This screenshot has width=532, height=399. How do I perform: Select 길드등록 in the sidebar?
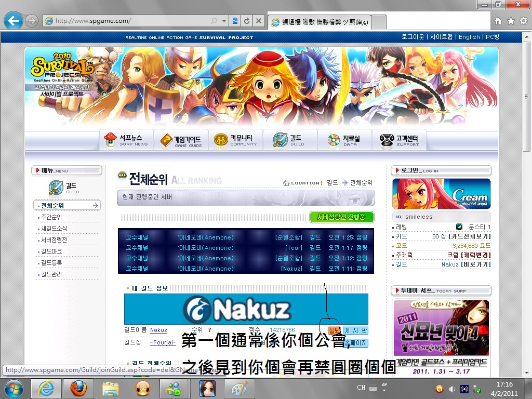pos(51,263)
